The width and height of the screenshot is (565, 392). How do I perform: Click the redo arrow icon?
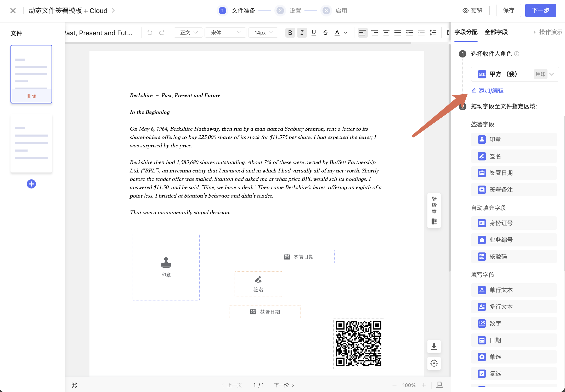pos(162,33)
